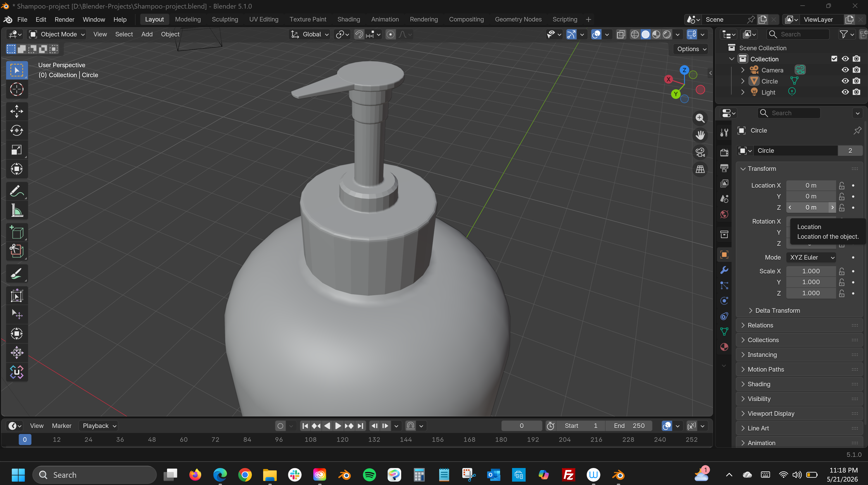This screenshot has width=868, height=485.
Task: Uncheck the Collection exclude checkbox
Action: (x=834, y=59)
